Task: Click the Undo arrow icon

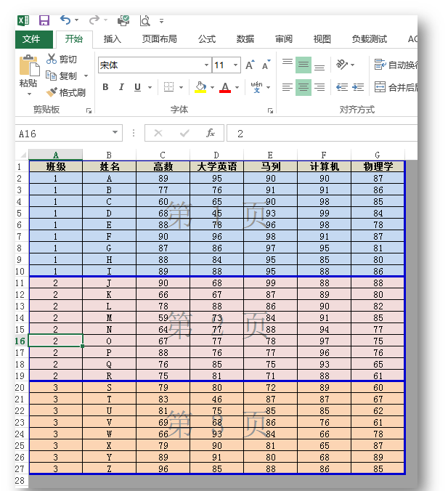Action: pyautogui.click(x=65, y=20)
